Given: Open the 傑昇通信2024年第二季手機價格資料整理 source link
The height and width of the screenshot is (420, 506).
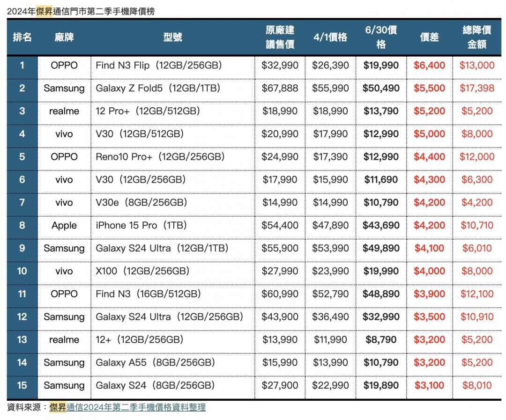Looking at the screenshot, I should click(127, 407).
